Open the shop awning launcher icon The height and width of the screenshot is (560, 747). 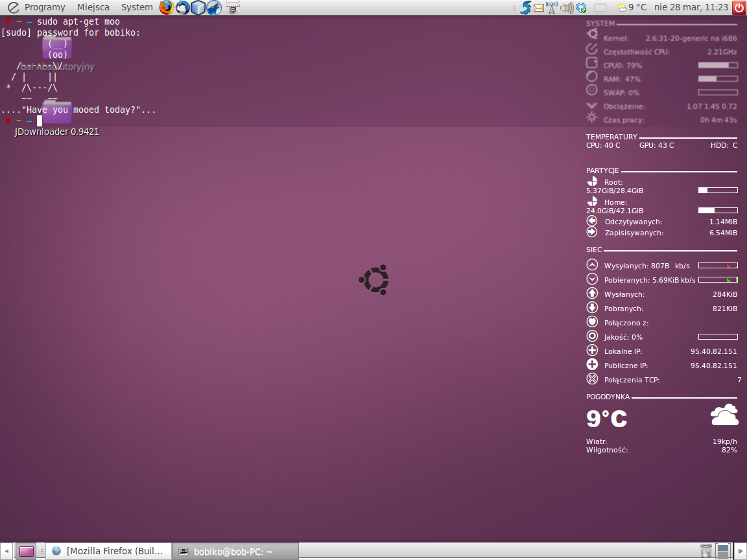click(233, 8)
